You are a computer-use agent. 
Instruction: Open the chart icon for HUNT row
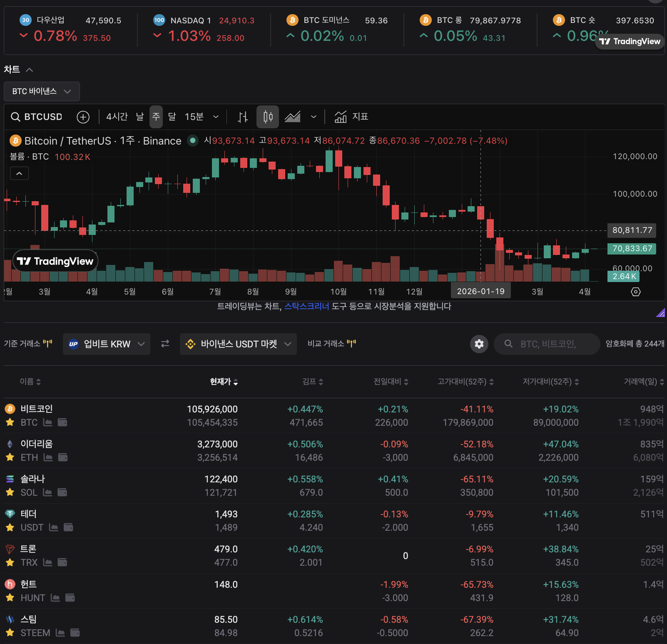click(x=55, y=598)
